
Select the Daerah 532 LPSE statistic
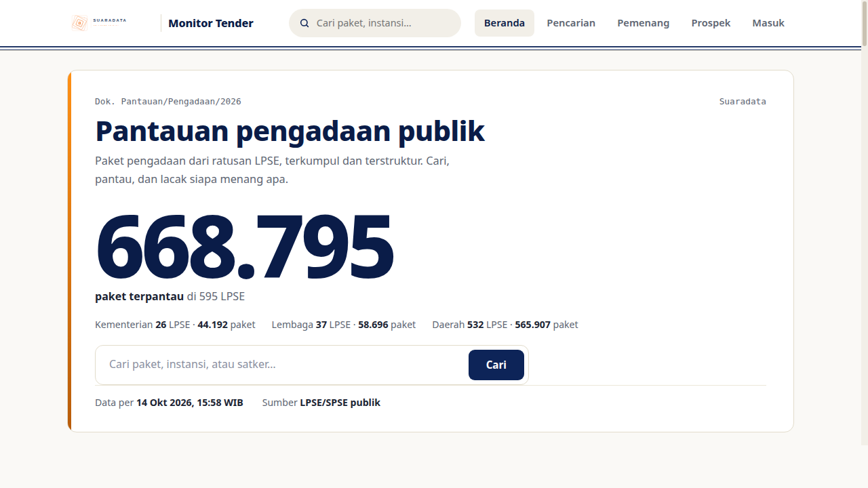pos(505,325)
